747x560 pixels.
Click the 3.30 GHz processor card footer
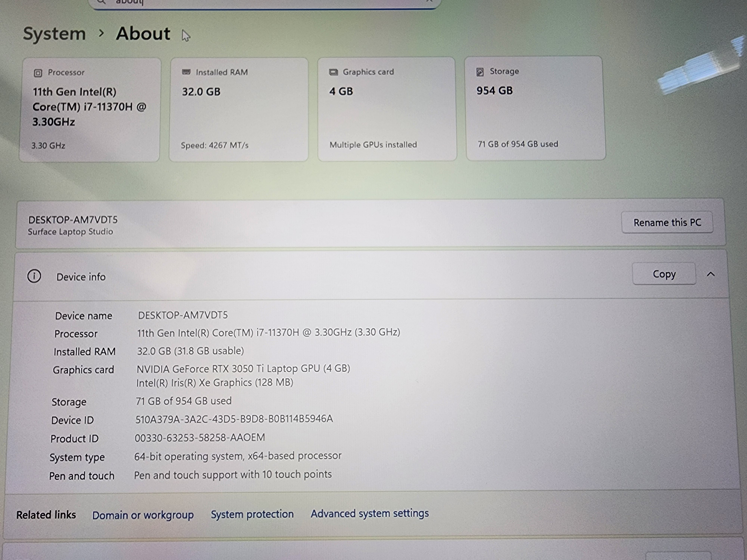coord(48,146)
